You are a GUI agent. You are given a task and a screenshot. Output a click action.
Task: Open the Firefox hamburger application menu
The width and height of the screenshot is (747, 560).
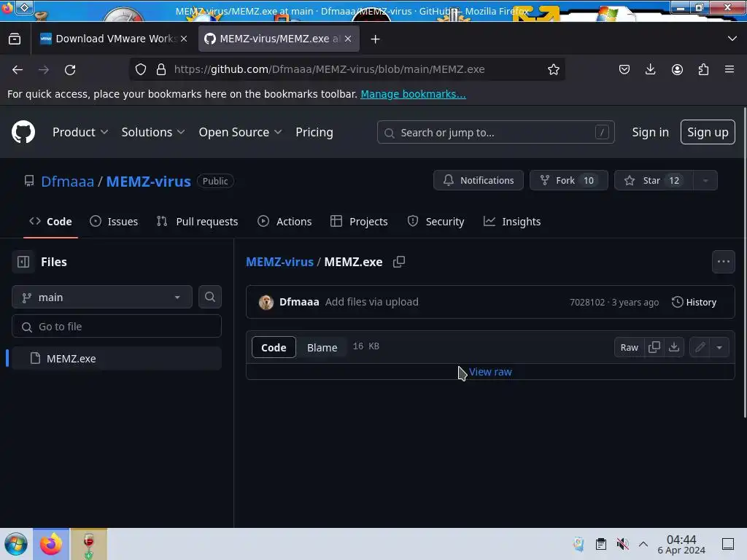point(729,69)
